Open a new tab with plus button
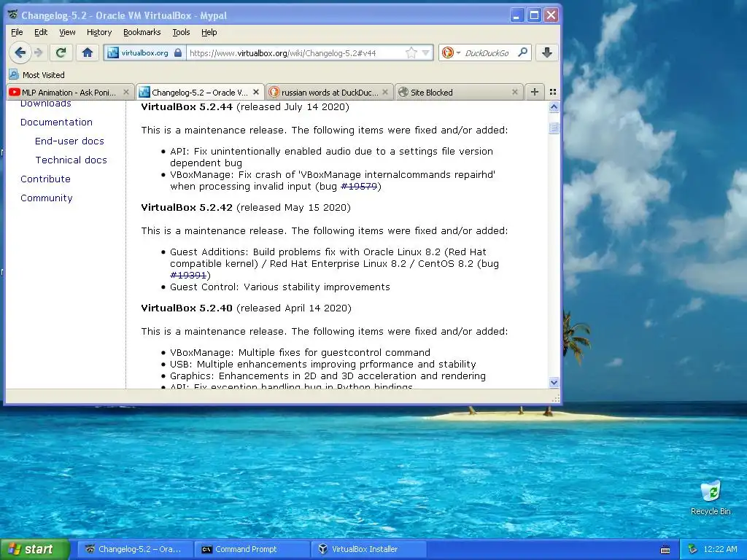Image resolution: width=747 pixels, height=560 pixels. point(535,92)
